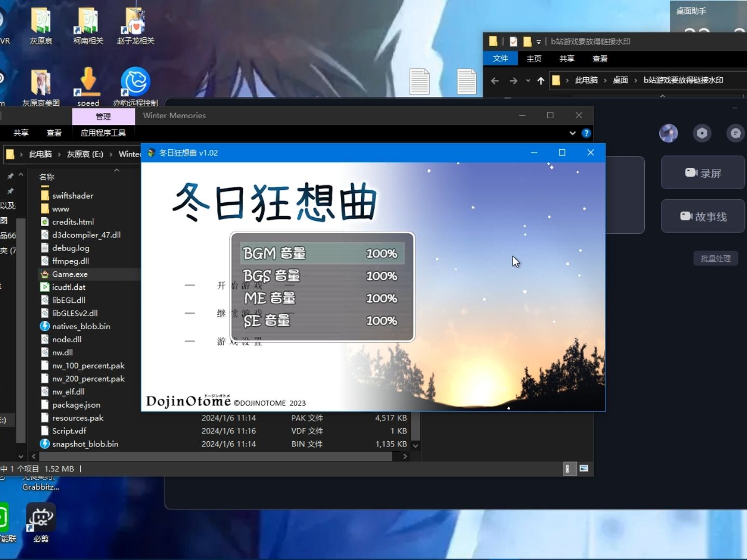Open the 柯南相关 desktop folder shortcut
Viewport: 747px width, 560px height.
(x=88, y=26)
